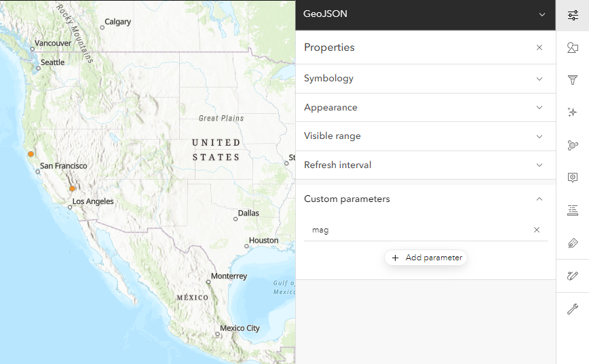The image size is (589, 364).
Task: Click the Houston label on map
Action: coord(264,240)
